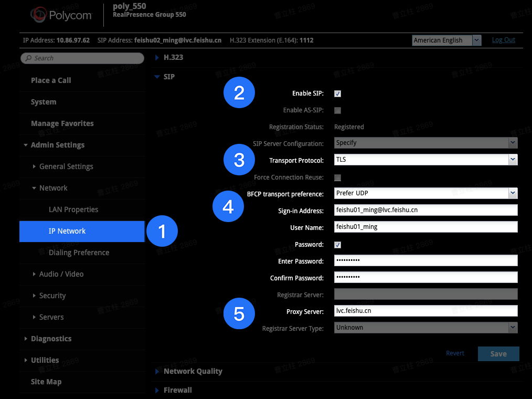Open BFCP transport preference dropdown
Image resolution: width=532 pixels, height=399 pixels.
coord(425,193)
